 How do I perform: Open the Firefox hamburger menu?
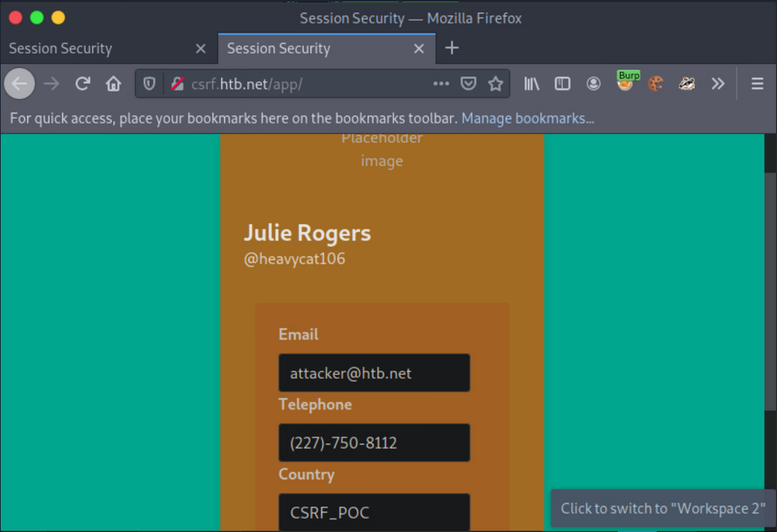[757, 84]
